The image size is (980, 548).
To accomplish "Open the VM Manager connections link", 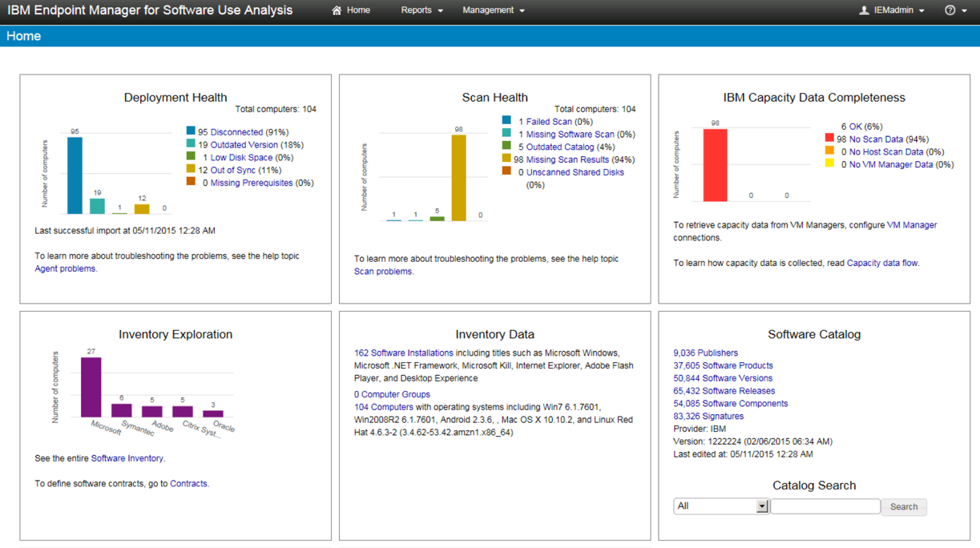I will click(x=911, y=225).
